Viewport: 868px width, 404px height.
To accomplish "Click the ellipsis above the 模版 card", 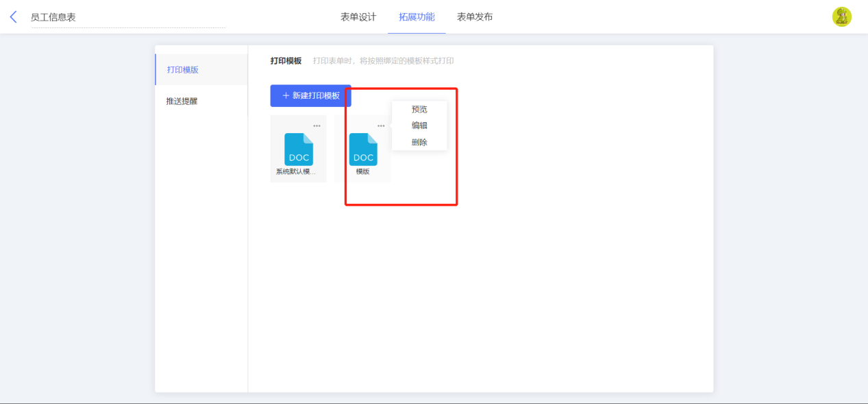I will [x=381, y=126].
